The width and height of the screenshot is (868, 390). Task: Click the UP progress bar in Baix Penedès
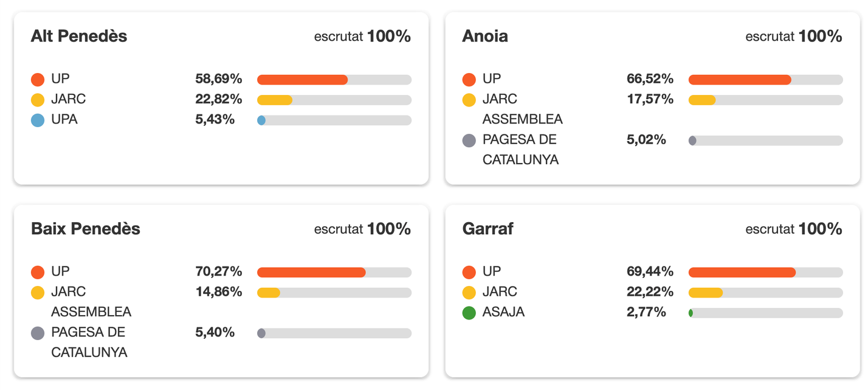pos(334,273)
